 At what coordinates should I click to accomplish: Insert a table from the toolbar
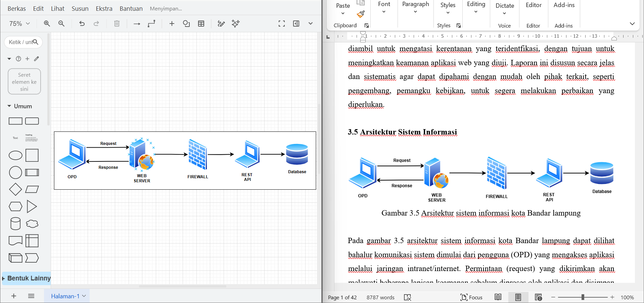pyautogui.click(x=201, y=24)
